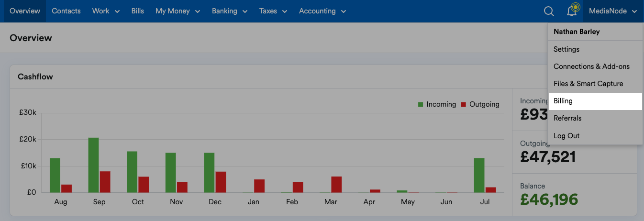This screenshot has width=644, height=221.
Task: Choose Settings in the account menu
Action: 566,49
